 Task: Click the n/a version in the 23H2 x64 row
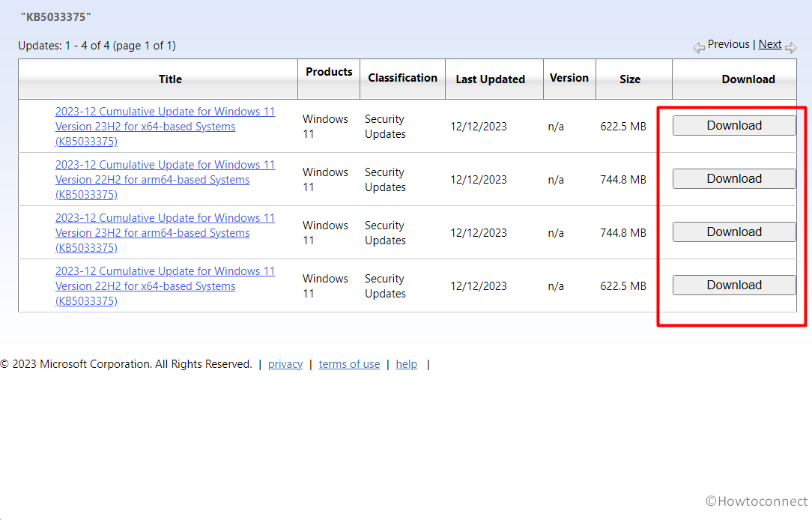pos(556,127)
